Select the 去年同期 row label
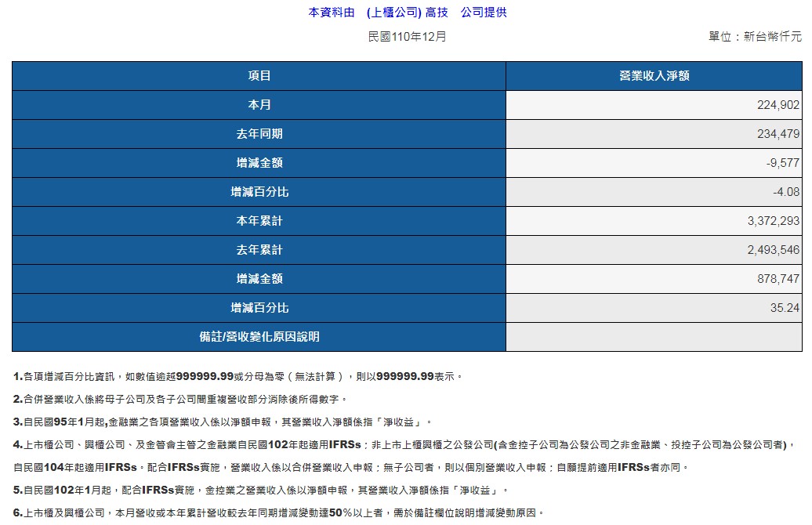The image size is (812, 525). [x=259, y=134]
